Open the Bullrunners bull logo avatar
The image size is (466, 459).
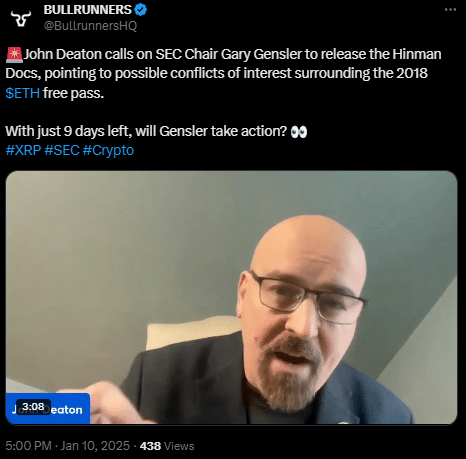(x=21, y=18)
